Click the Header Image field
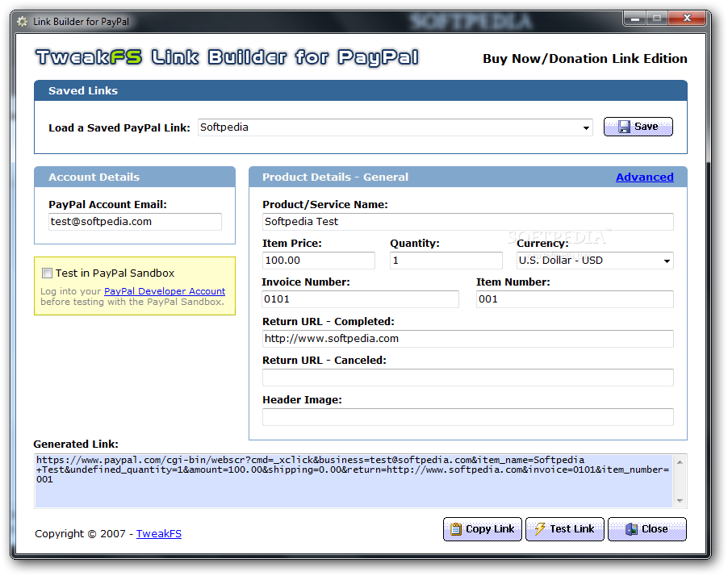 [467, 417]
